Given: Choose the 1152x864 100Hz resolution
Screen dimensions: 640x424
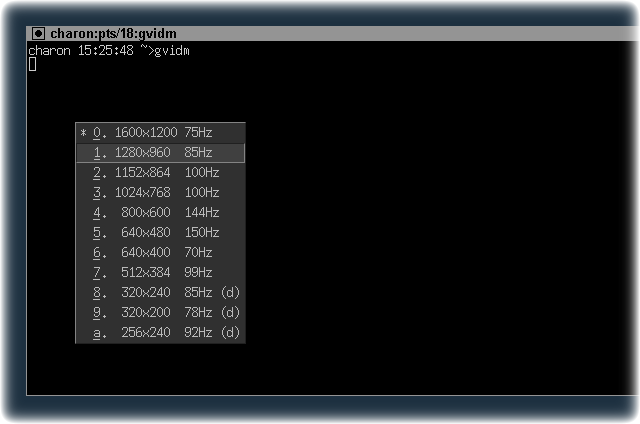Looking at the screenshot, I should pos(160,173).
